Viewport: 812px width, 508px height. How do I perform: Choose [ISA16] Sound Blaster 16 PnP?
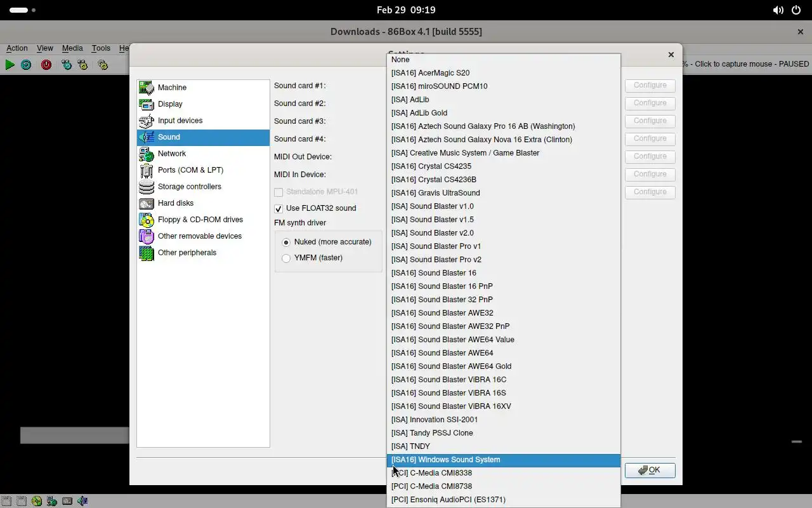[x=504, y=286]
